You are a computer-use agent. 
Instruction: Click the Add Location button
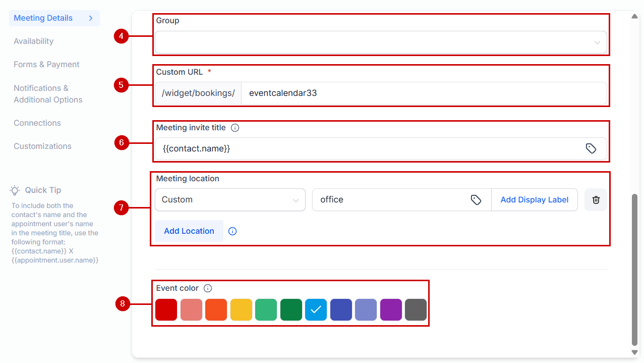[x=189, y=231]
